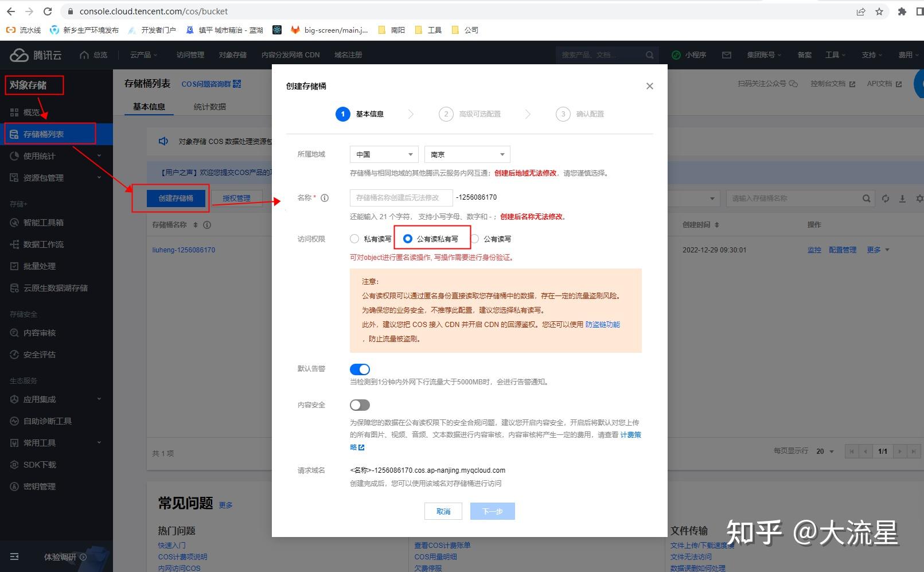
Task: Enable the 内容安全 switch
Action: (x=360, y=405)
